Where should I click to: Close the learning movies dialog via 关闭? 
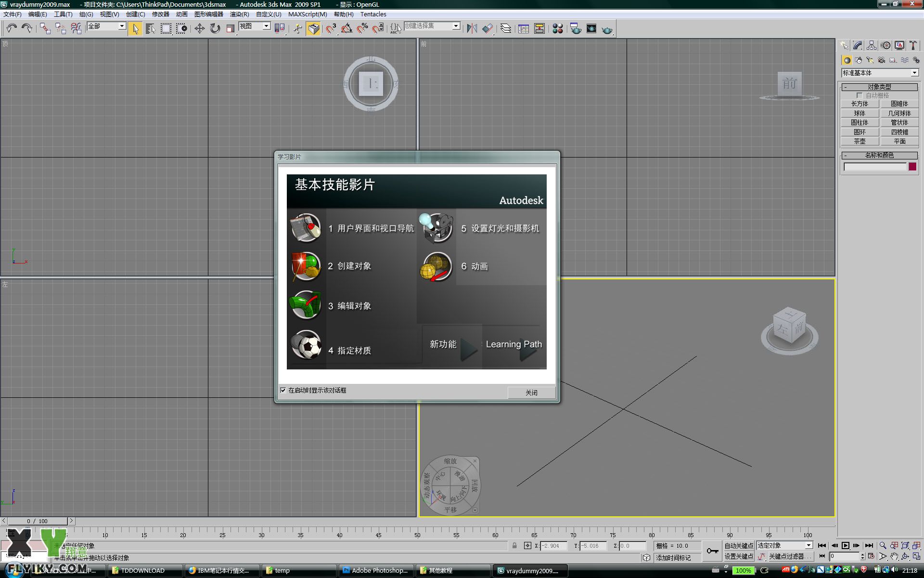coord(531,393)
